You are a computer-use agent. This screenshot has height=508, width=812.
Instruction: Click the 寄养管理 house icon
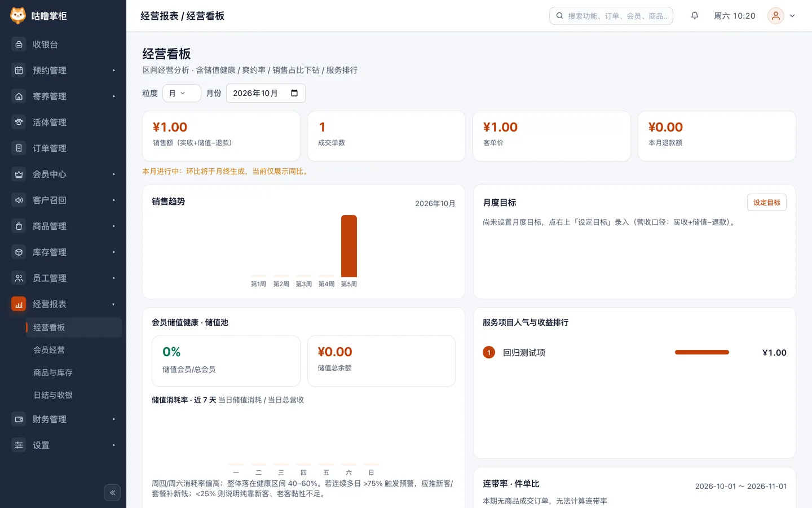[19, 97]
